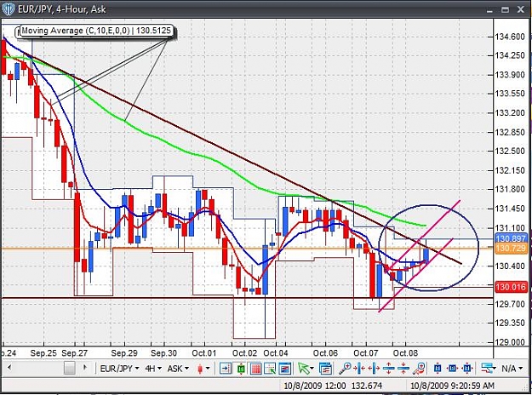Click the left scroll arrow in chart scrollbar

coord(9,368)
